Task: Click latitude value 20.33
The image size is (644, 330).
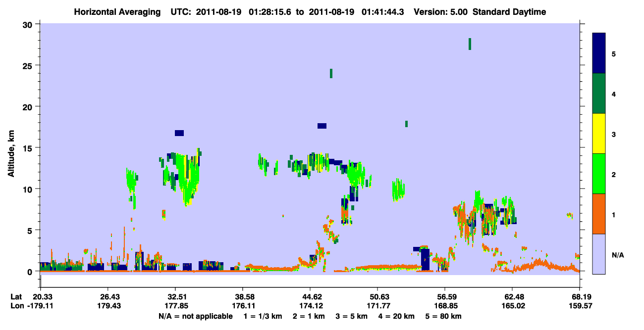Action: coord(43,297)
